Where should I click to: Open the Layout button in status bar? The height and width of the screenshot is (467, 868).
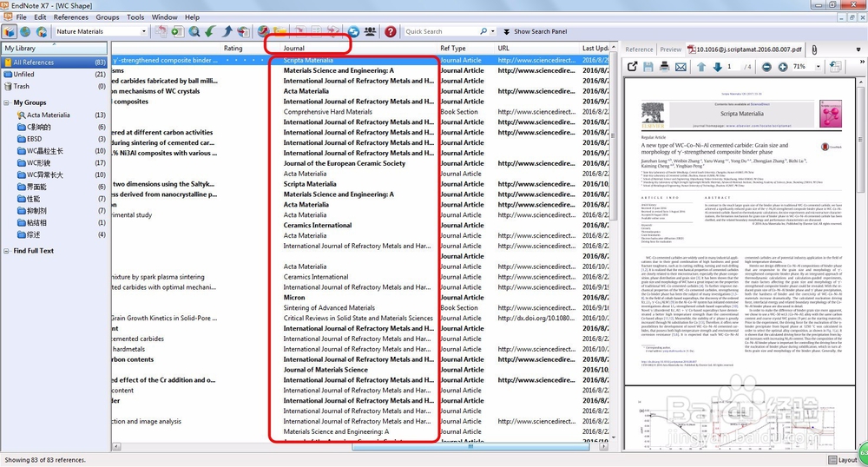tap(843, 460)
